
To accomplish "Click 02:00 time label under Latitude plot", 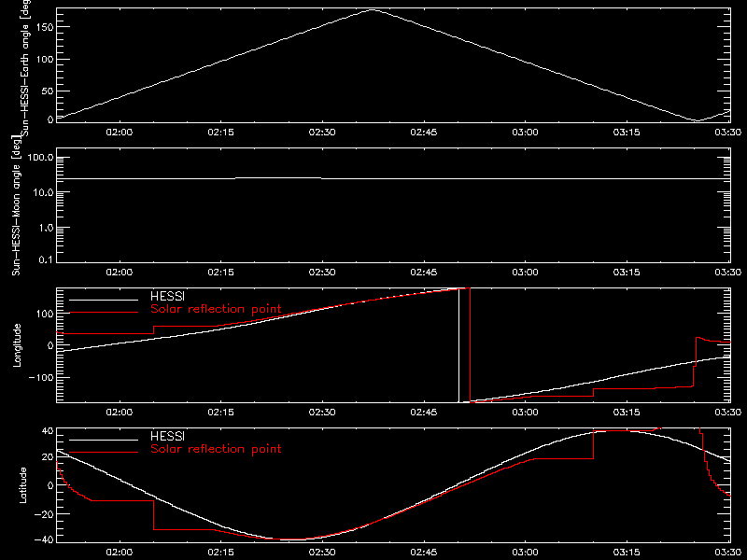I will pos(120,553).
